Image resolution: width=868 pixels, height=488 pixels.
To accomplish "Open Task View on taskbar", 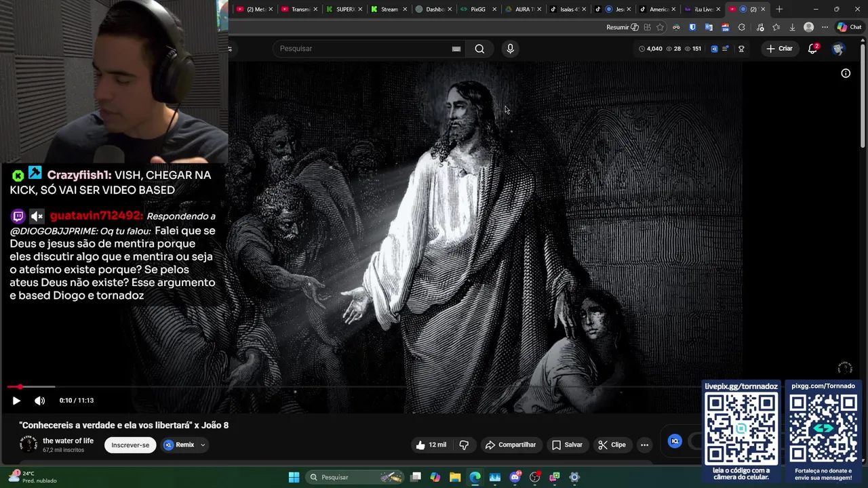I will pos(416,477).
